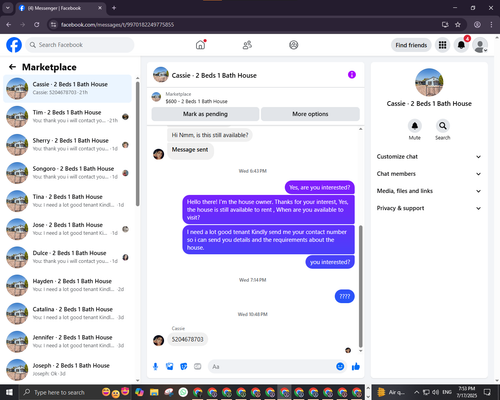
Task: Open Dulce's conversation
Action: click(67, 257)
